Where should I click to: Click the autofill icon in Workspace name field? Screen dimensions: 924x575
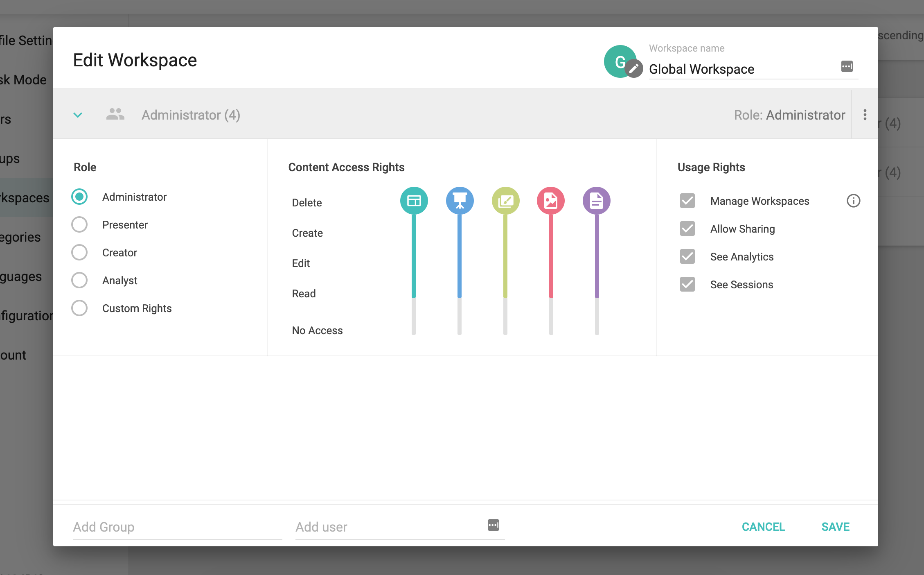[x=847, y=66]
